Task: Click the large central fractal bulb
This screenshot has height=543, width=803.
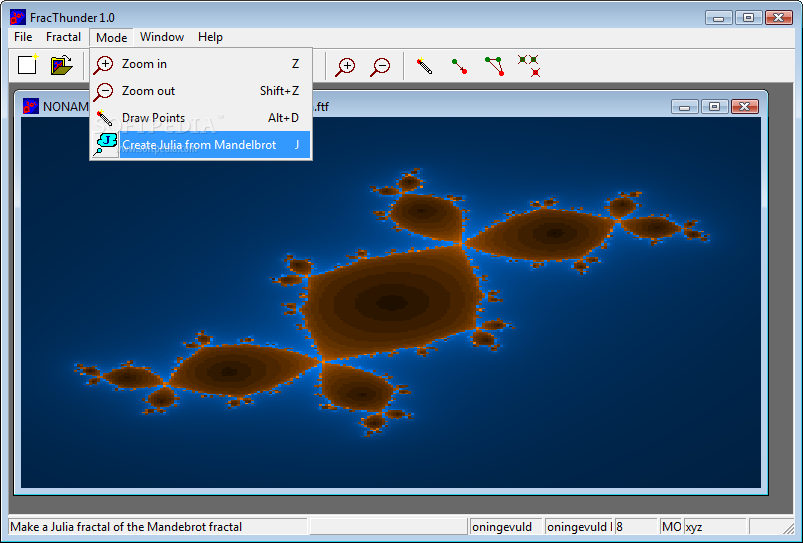Action: click(x=392, y=302)
